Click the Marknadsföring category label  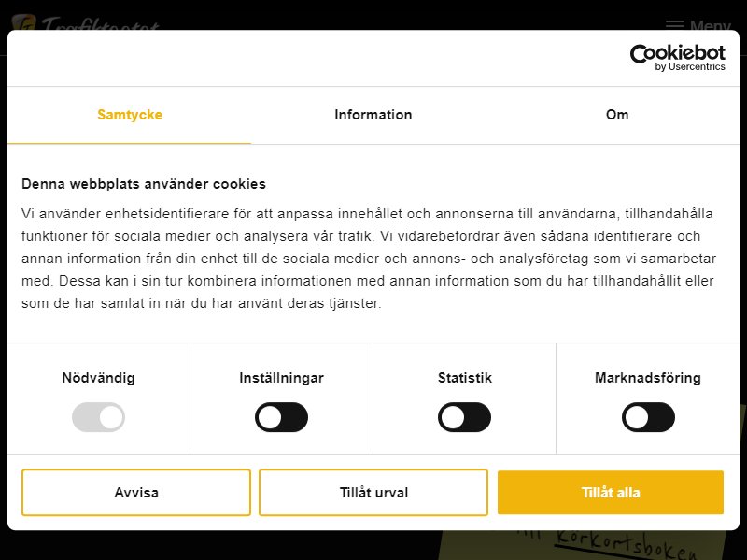(x=648, y=378)
